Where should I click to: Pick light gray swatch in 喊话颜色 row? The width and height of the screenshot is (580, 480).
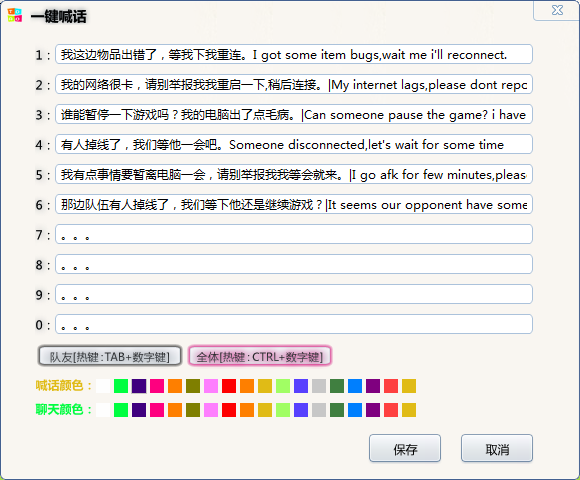[319, 386]
